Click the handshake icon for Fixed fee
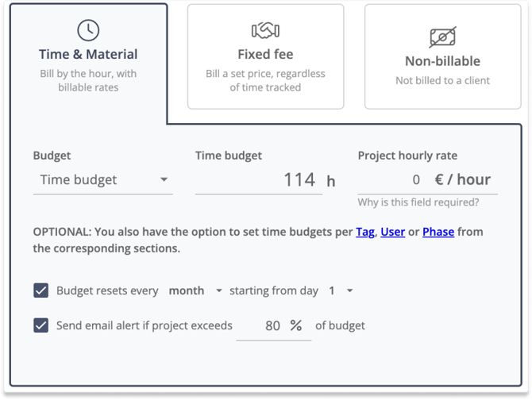The width and height of the screenshot is (532, 400). pos(265,30)
